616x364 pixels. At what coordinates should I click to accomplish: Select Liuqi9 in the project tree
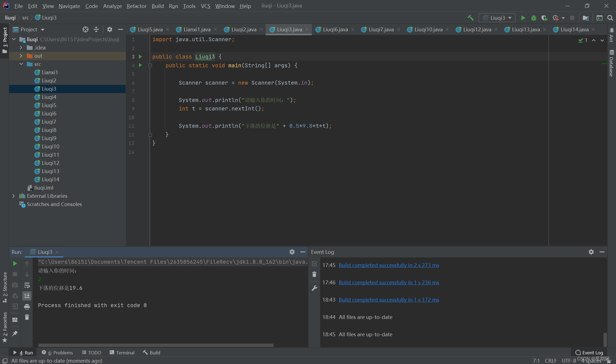pyautogui.click(x=49, y=138)
